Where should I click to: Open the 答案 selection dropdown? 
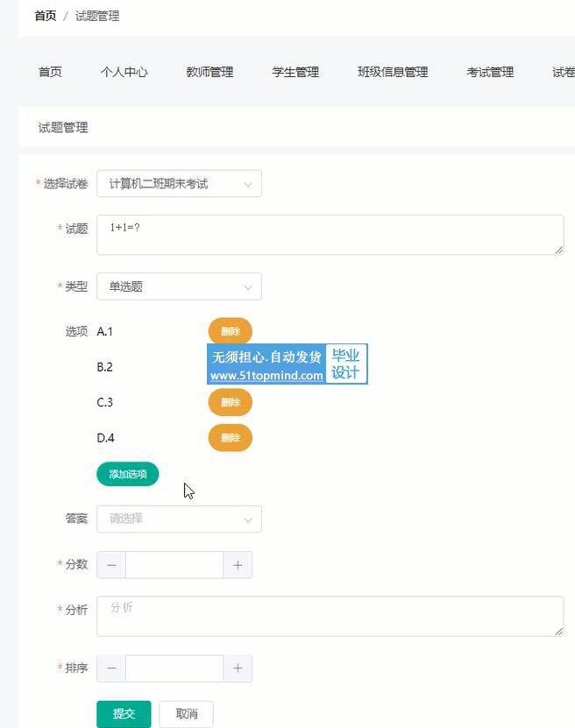[179, 519]
